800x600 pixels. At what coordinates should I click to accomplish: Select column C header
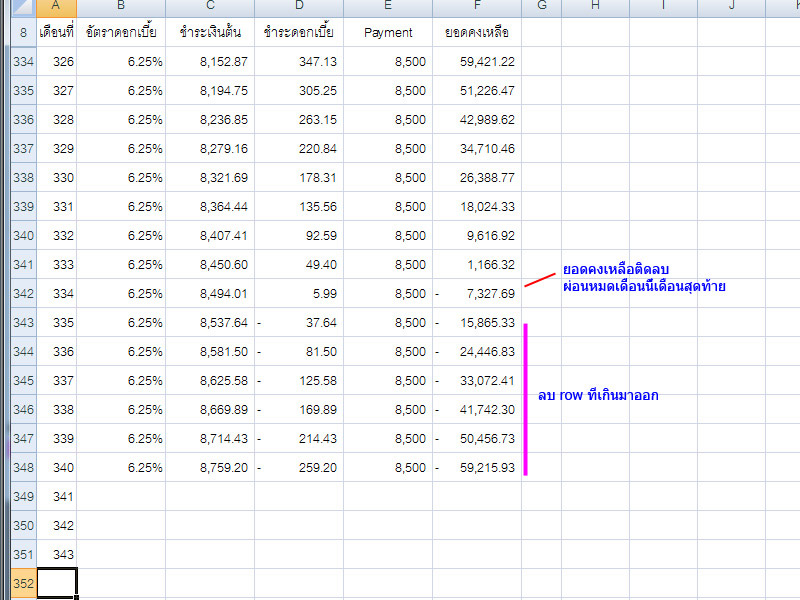tap(210, 8)
